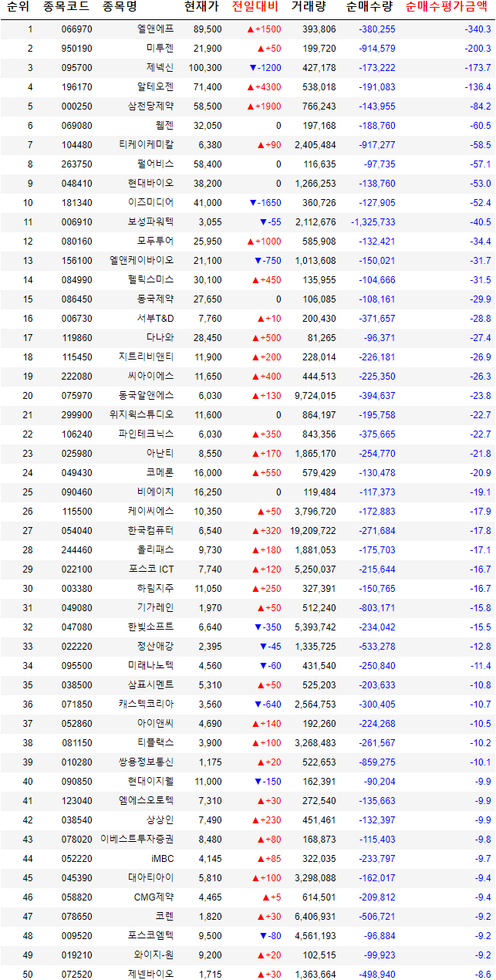
Task: Click the 현재가 column header
Action: pos(201,8)
